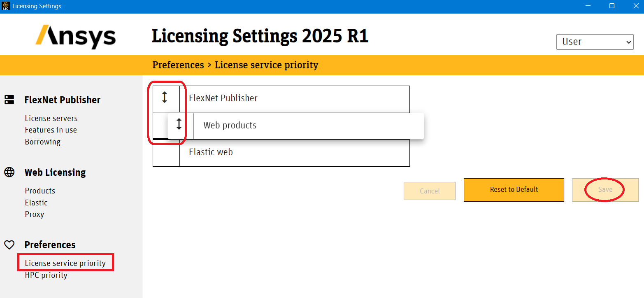Click the Save button

pos(605,190)
